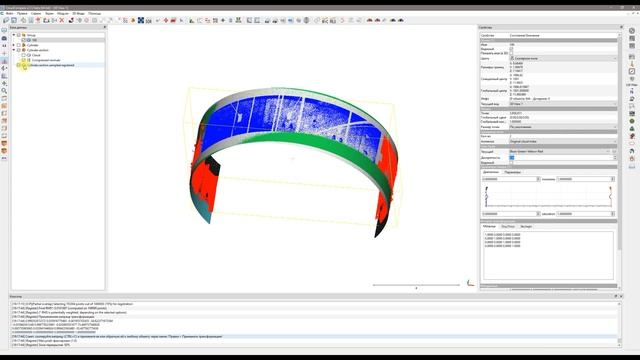Open the 'Экран' menu

click(x=49, y=13)
